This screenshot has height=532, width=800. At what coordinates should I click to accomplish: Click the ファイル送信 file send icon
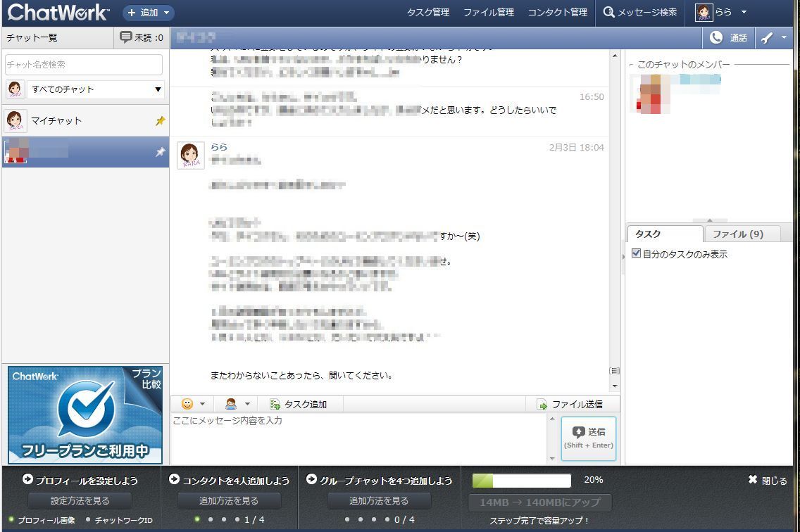tap(542, 405)
